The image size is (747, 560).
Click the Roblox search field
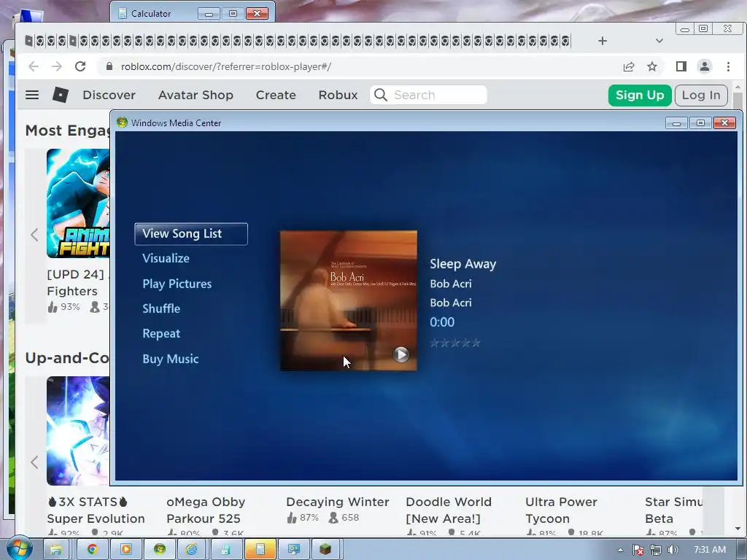pos(428,95)
